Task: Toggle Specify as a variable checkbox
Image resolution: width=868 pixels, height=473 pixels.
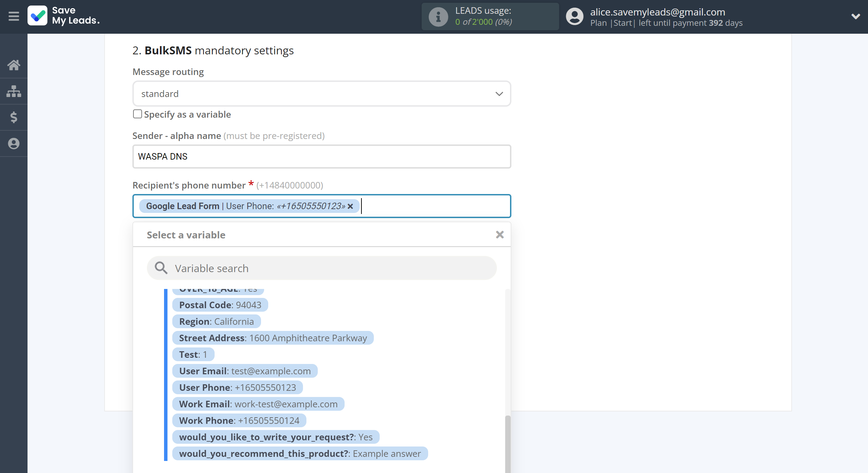Action: (138, 114)
